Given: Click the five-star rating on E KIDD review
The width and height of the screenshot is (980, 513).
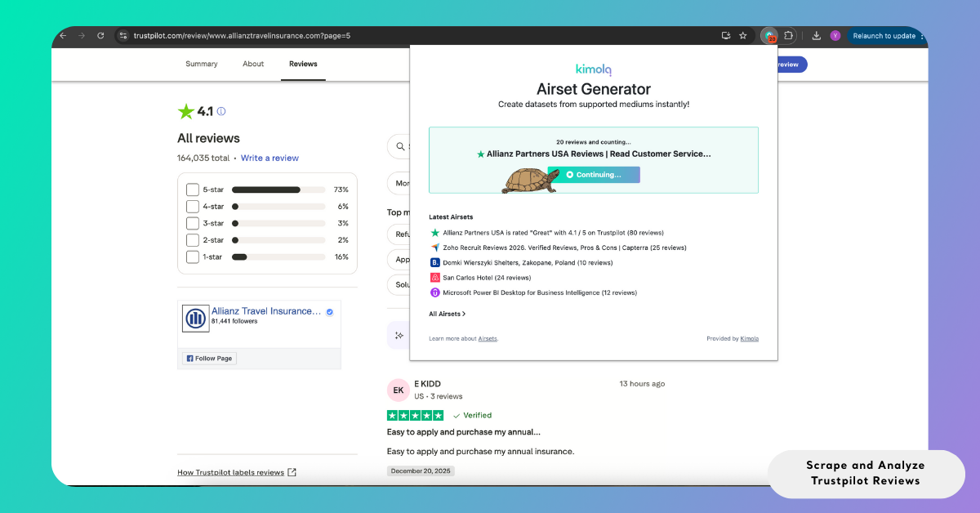Looking at the screenshot, I should 415,415.
